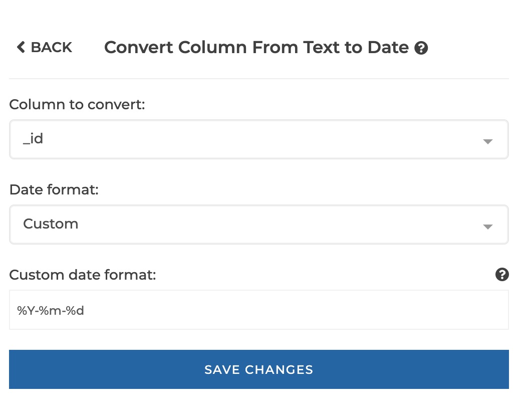Click the Custom date format label
Screen dimensions: 519x420
(82, 275)
